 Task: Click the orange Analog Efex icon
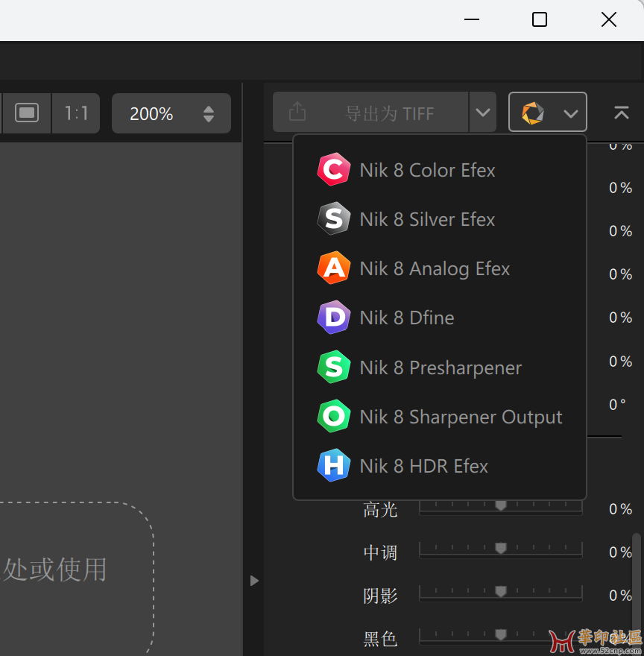(333, 268)
